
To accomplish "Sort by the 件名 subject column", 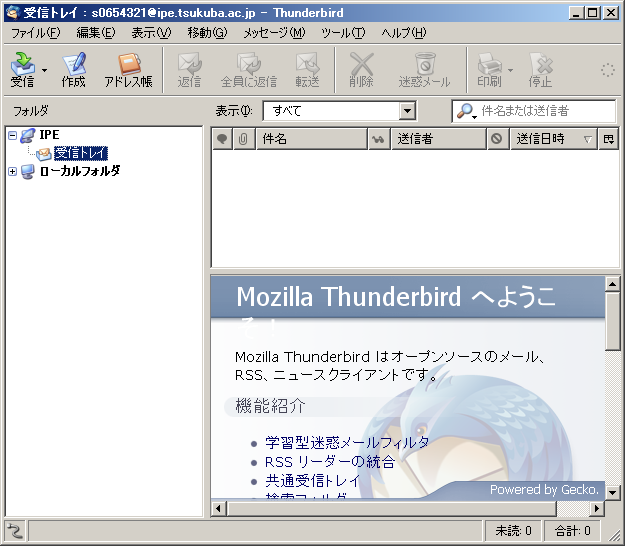I will pyautogui.click(x=311, y=139).
